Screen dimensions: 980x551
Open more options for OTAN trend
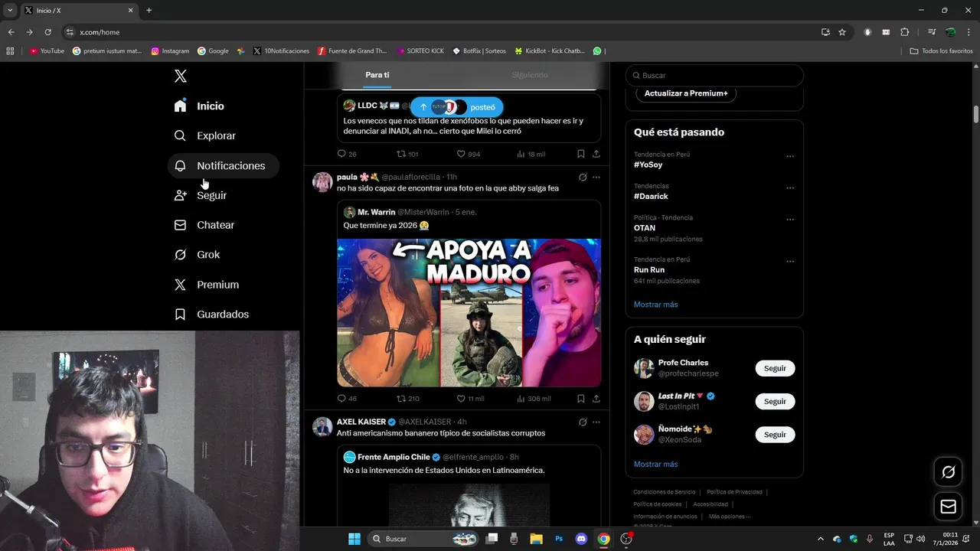coord(790,219)
